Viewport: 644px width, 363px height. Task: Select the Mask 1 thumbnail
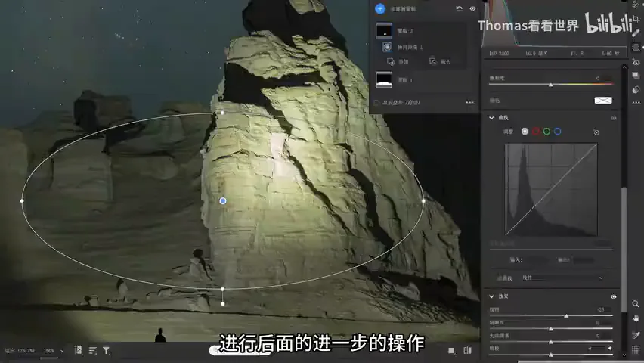click(x=384, y=79)
